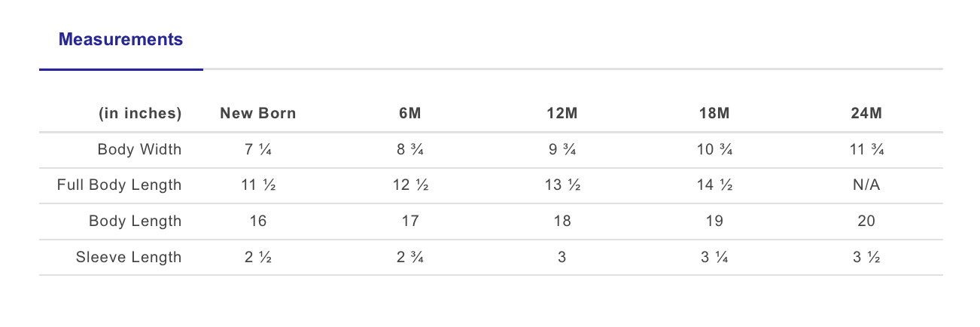Click the (in inches) unit label
980x327 pixels.
(x=140, y=114)
